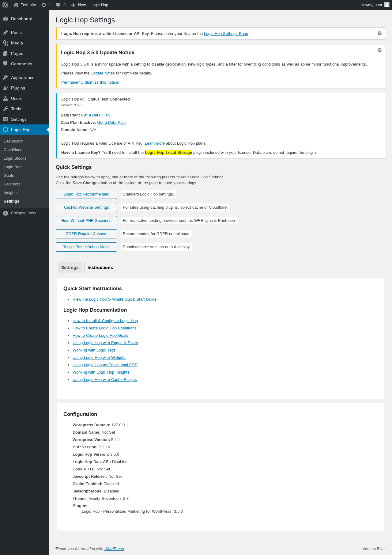Apply Logic Hop Recommended preset
The width and height of the screenshot is (392, 555).
[86, 194]
